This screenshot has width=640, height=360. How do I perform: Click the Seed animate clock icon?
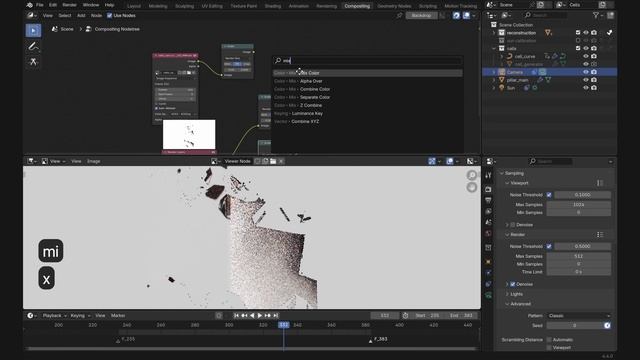click(607, 325)
